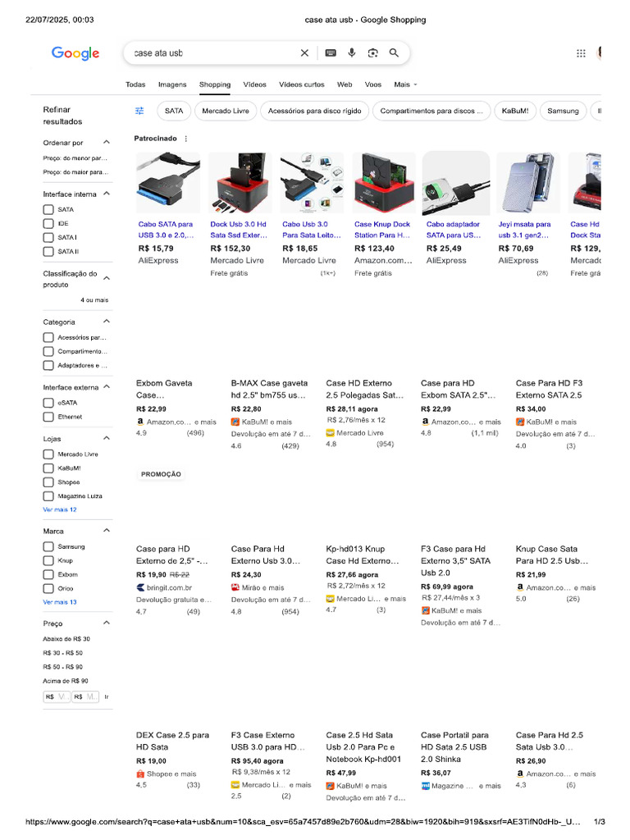Switch to the Vídeos tab

tap(254, 84)
